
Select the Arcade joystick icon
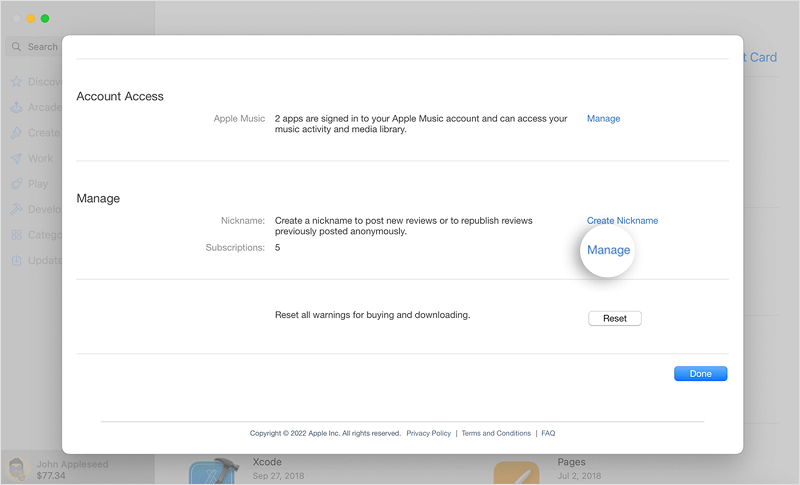click(17, 108)
